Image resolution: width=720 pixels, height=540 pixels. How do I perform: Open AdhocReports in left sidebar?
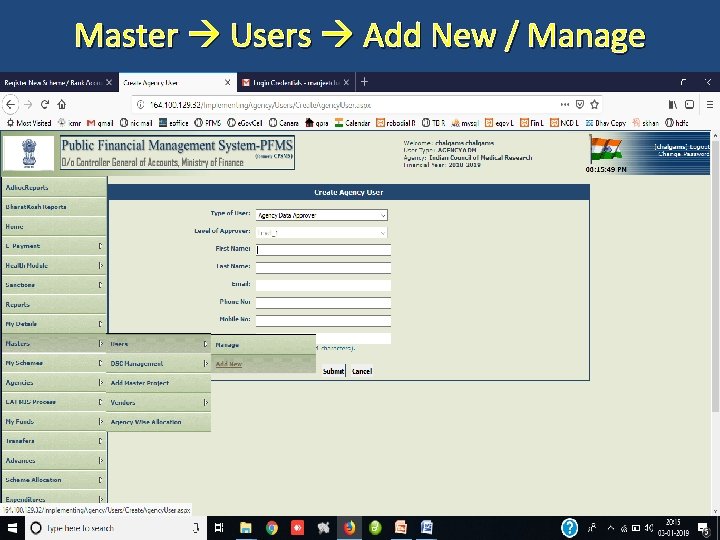54,187
